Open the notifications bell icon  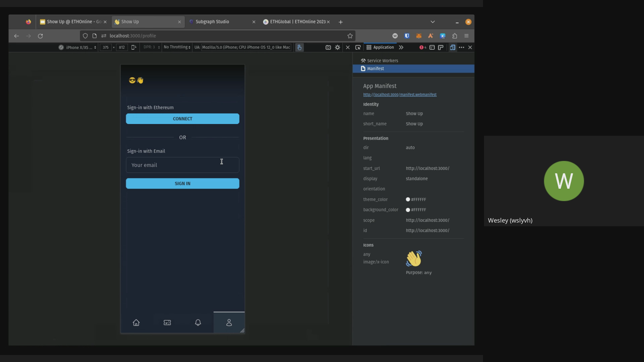198,322
